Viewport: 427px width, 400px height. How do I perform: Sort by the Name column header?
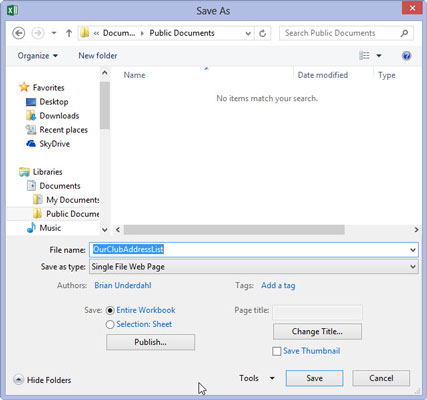[x=134, y=75]
